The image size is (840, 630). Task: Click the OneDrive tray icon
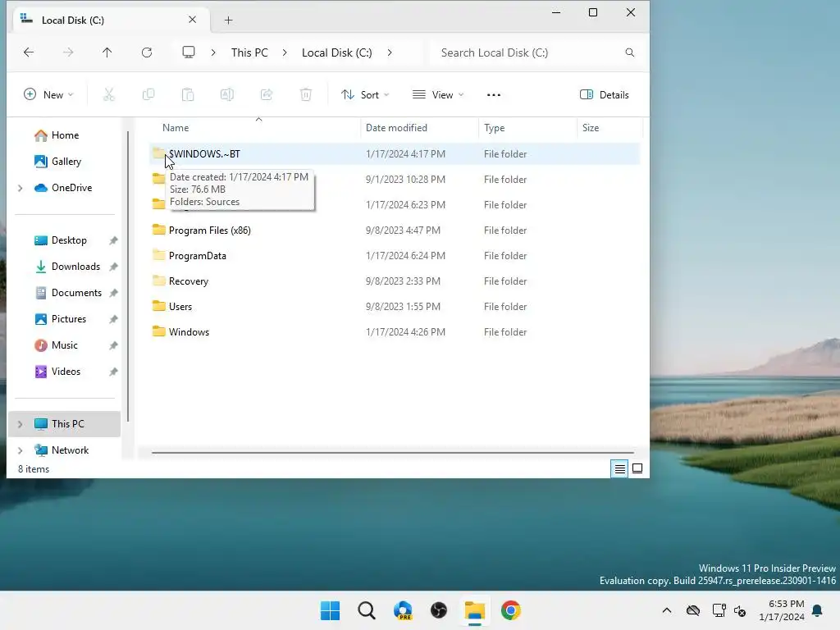coord(693,610)
